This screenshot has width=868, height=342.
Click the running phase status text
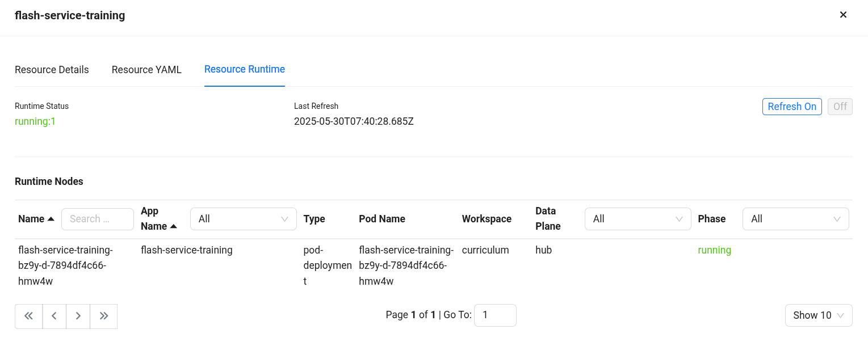[714, 250]
